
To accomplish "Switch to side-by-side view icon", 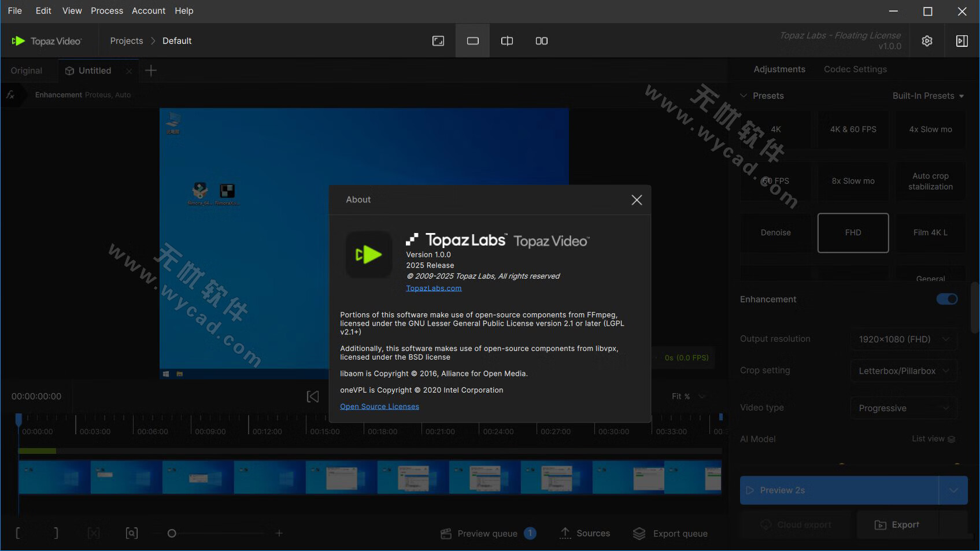I will pos(541,40).
